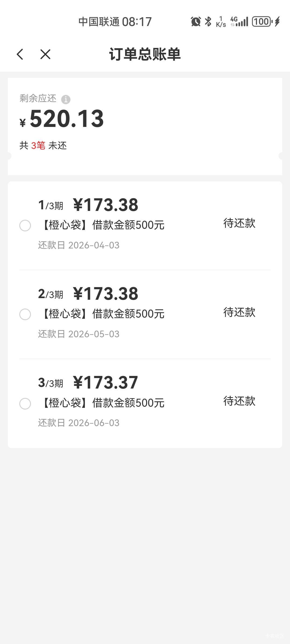Image resolution: width=290 pixels, height=644 pixels.
Task: Select the 3/3期 installment radio button
Action: coord(25,403)
